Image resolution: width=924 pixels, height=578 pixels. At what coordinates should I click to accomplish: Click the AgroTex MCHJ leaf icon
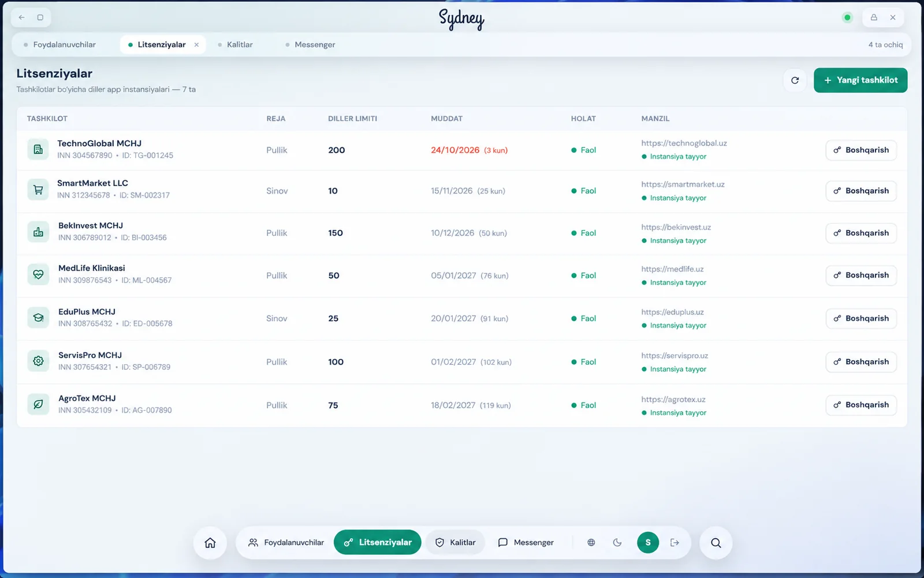(x=38, y=405)
